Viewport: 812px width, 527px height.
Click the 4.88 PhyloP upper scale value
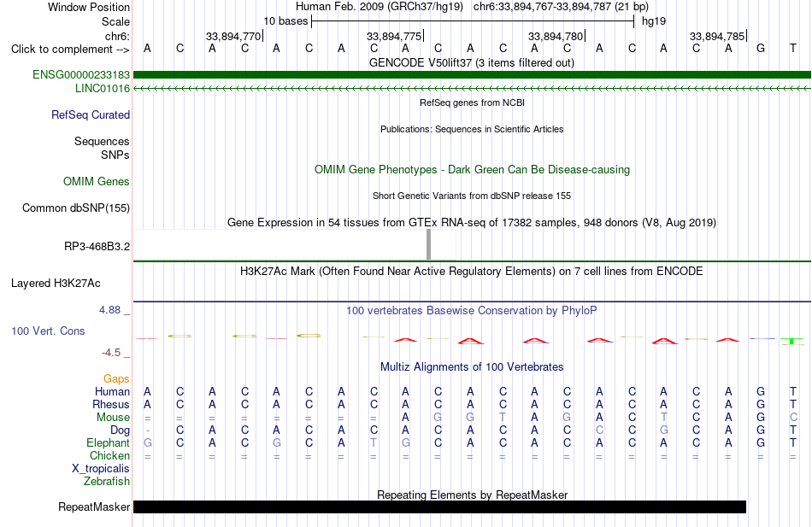point(109,309)
